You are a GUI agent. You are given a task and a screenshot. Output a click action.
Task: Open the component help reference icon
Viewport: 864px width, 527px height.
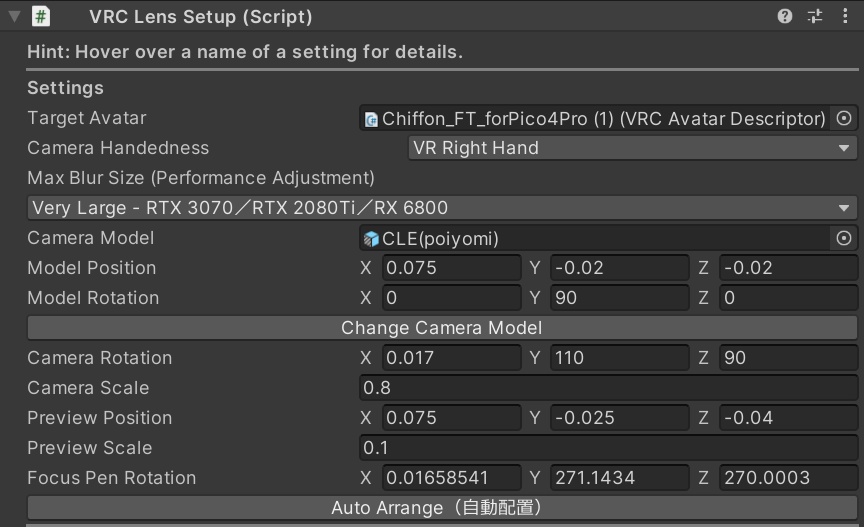785,16
